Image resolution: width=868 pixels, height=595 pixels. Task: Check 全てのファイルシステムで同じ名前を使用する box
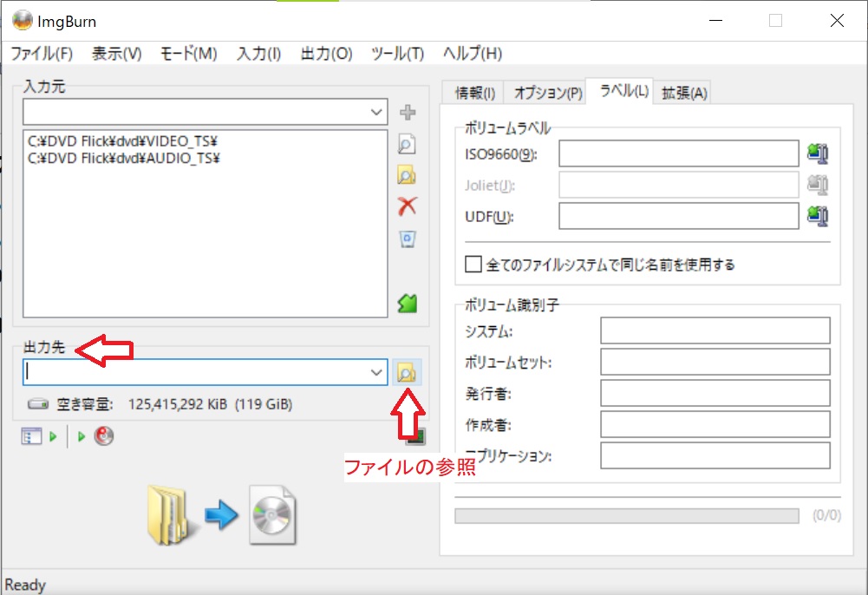(473, 264)
